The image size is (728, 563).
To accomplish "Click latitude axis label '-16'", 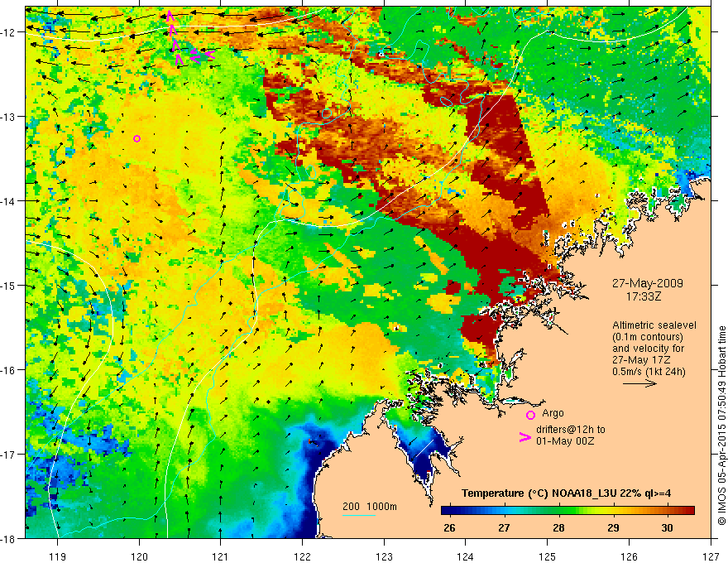I will point(8,370).
